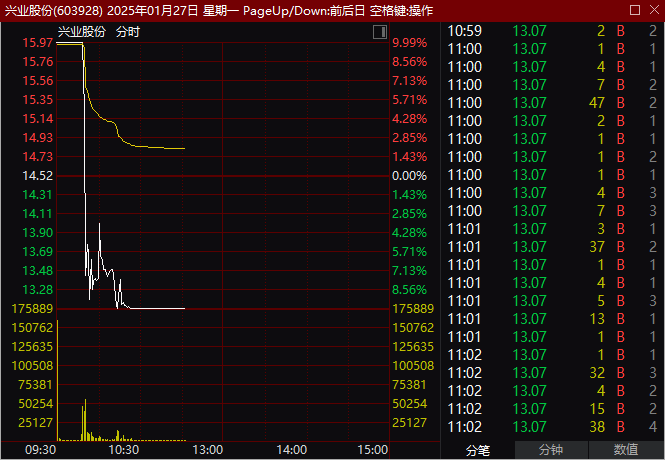Image resolution: width=665 pixels, height=460 pixels.
Task: Click the 9.99% limit-up percentage label
Action: point(410,43)
